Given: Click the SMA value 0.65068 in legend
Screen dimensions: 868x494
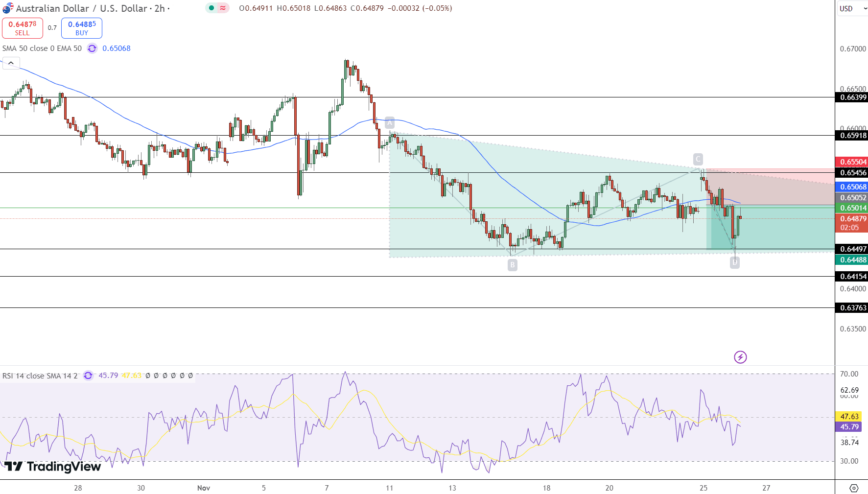Looking at the screenshot, I should (x=117, y=48).
